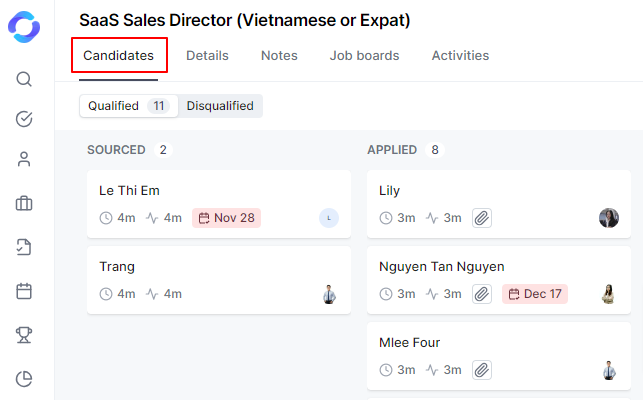
Task: Open the Notes tab
Action: tap(279, 56)
